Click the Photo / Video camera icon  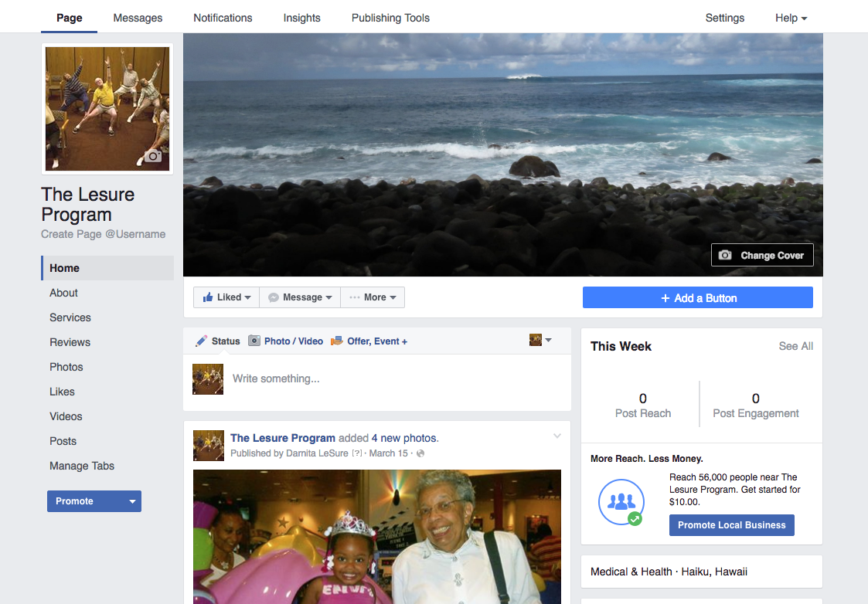254,341
